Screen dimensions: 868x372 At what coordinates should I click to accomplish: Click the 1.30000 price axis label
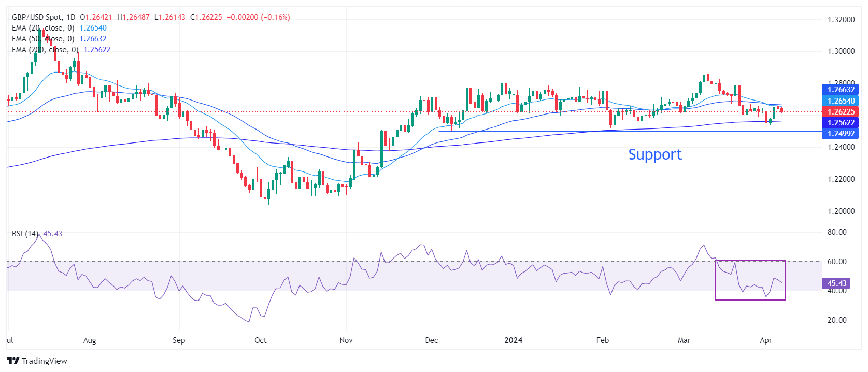841,51
